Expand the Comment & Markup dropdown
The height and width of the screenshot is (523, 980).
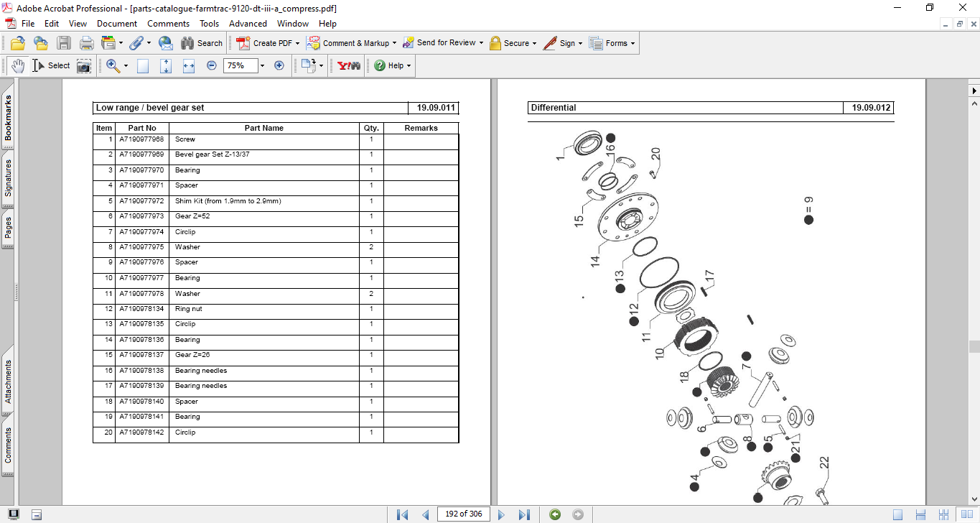coord(395,43)
